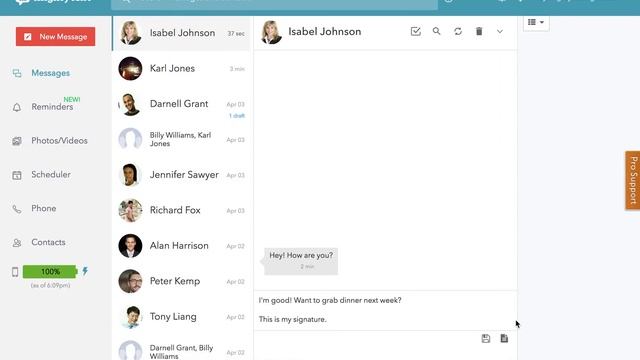Open the Reminders section
The image size is (640, 360).
pos(52,107)
